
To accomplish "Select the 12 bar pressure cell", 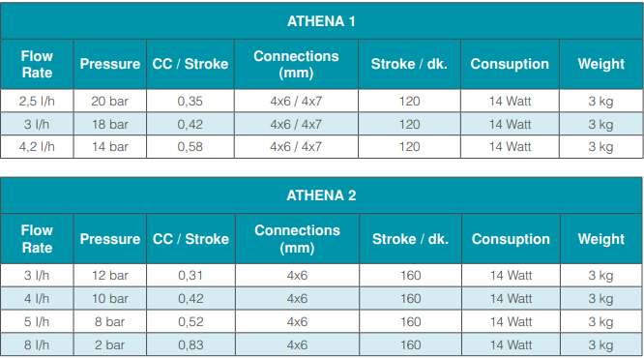I will pos(109,275).
